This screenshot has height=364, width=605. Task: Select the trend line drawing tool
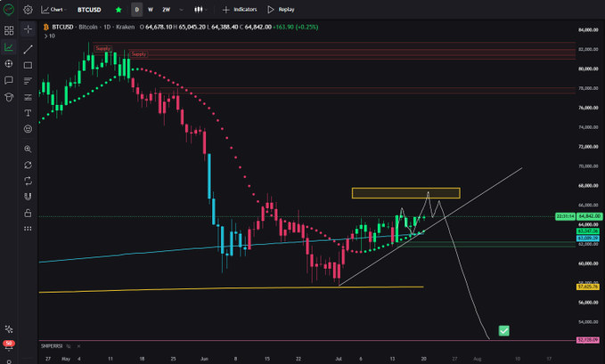click(x=28, y=49)
